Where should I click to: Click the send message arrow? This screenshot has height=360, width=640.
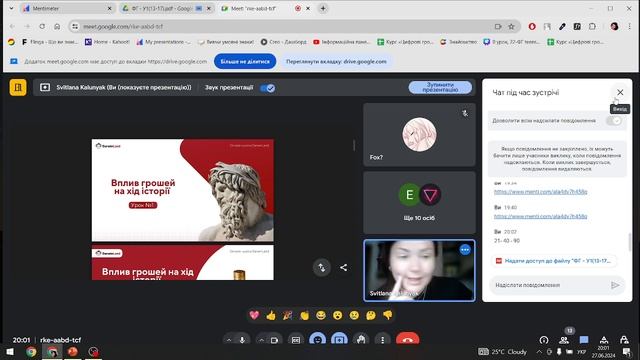click(615, 285)
